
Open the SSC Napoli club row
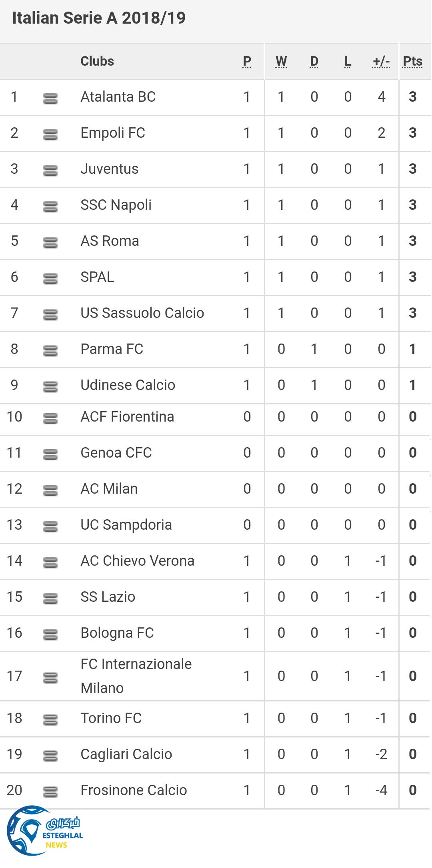click(x=116, y=205)
